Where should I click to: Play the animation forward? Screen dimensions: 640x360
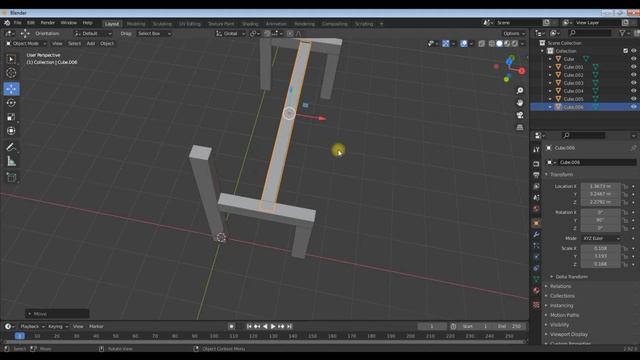point(273,327)
